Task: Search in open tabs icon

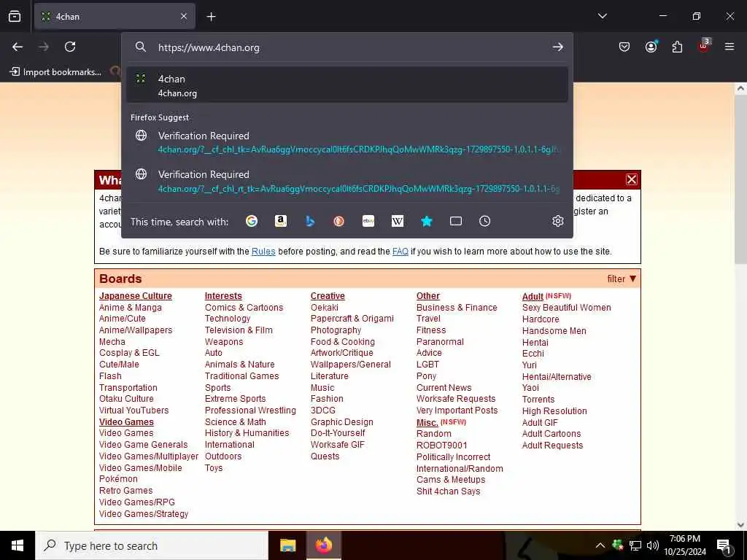Action: coord(456,221)
